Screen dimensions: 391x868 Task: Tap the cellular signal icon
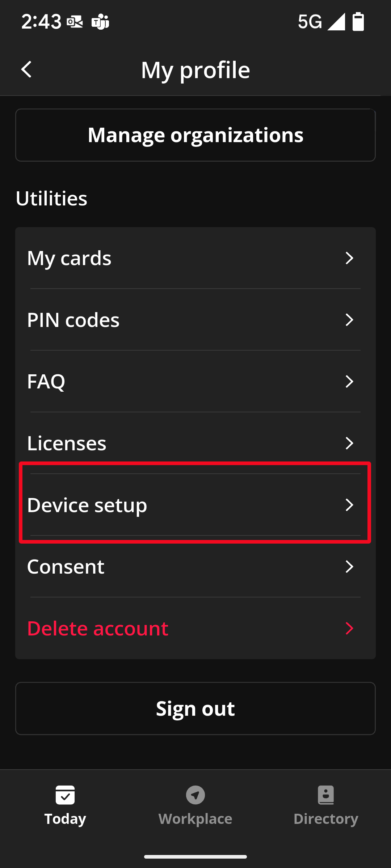click(x=336, y=22)
